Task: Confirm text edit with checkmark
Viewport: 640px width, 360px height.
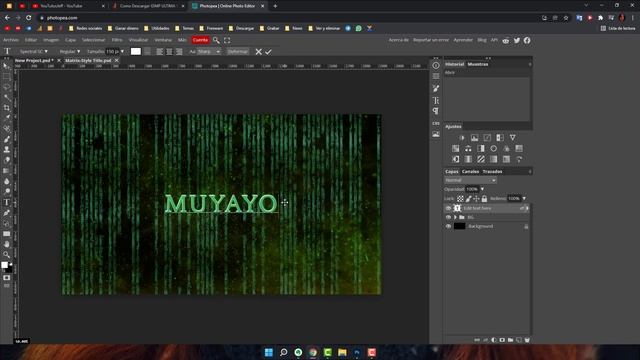Action: coord(268,52)
